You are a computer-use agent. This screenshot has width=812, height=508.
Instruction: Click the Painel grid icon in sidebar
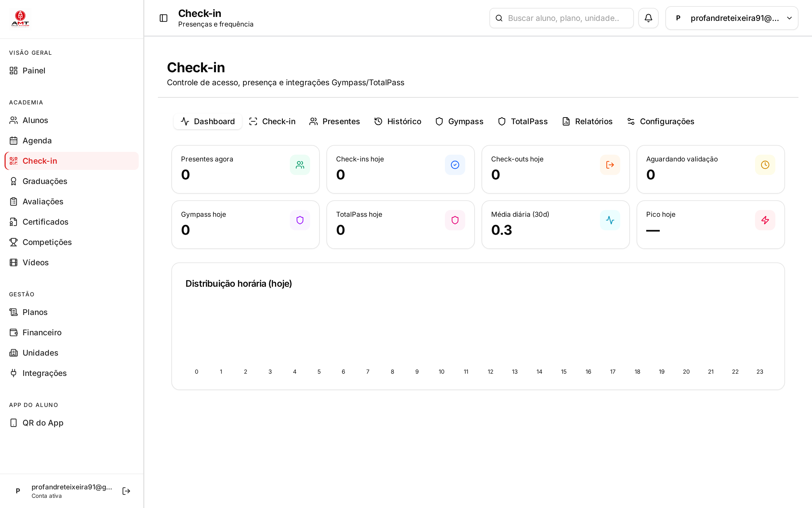click(x=14, y=71)
